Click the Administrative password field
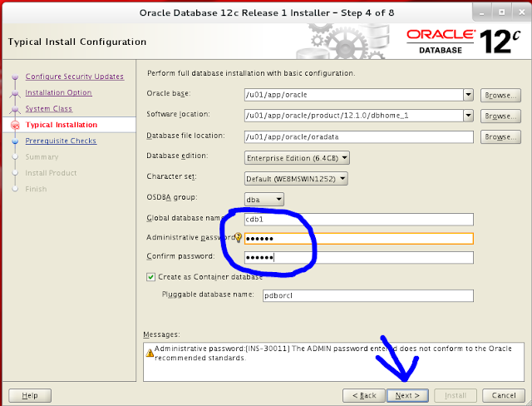 [359, 238]
